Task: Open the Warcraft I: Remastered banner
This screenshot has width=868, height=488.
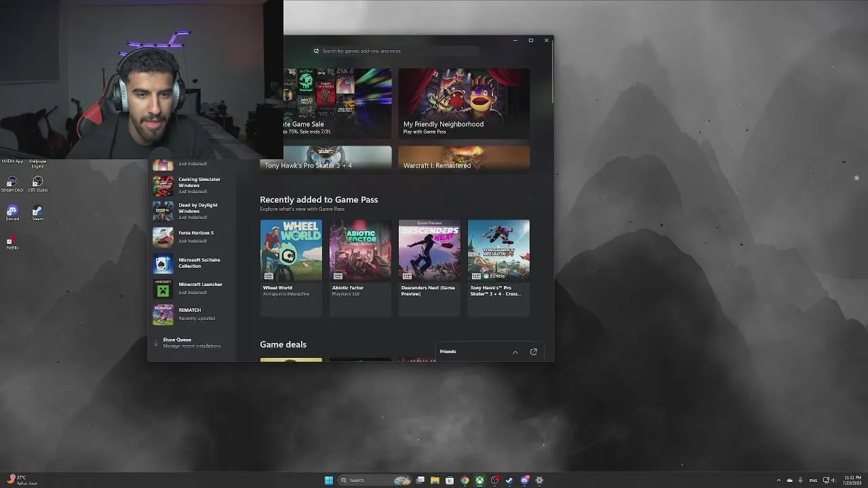Action: pos(464,158)
